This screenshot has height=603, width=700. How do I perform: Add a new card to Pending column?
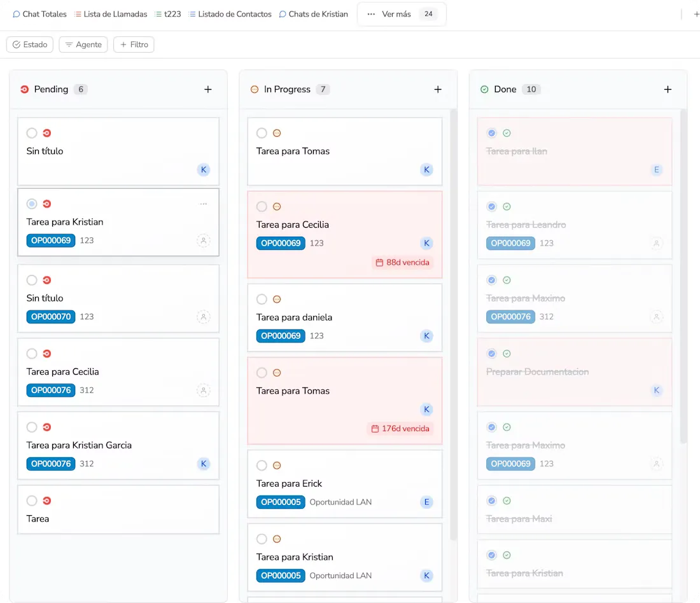(207, 90)
